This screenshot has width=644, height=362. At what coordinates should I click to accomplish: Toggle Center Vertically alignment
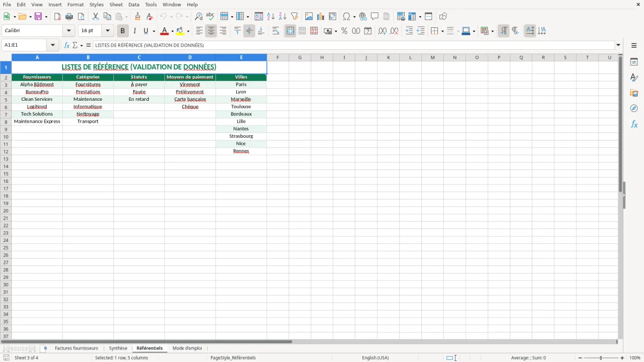[249, 31]
